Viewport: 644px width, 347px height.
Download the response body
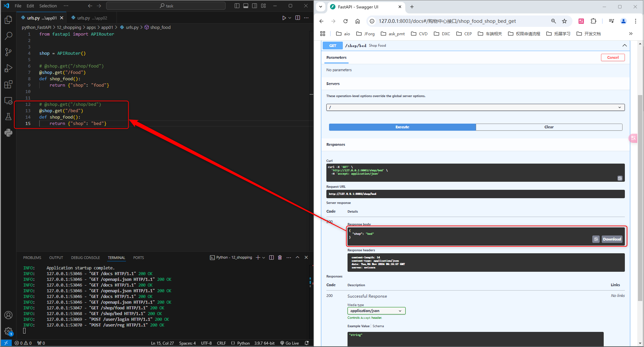coord(611,239)
